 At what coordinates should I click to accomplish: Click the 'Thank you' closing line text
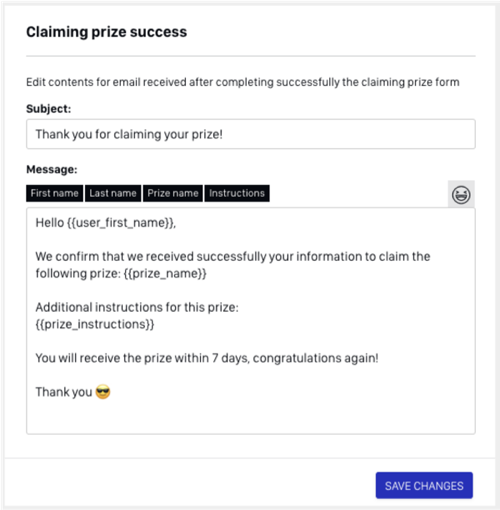(64, 392)
